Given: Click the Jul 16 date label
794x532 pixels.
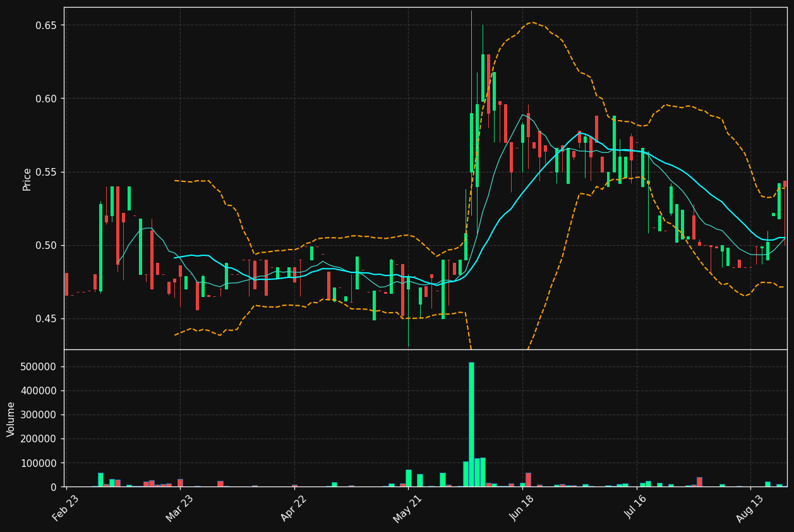Looking at the screenshot, I should tap(635, 508).
